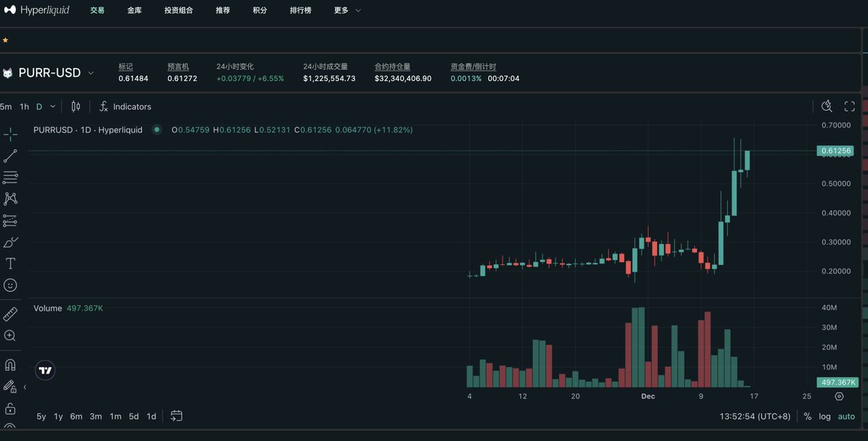868x441 pixels.
Task: Click the PURRUSD · 1D · Hyperliquid legend
Action: point(88,130)
